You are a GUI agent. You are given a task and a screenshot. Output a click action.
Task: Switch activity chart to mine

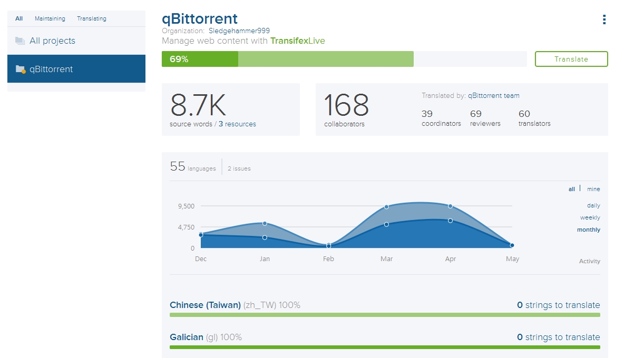click(x=593, y=189)
